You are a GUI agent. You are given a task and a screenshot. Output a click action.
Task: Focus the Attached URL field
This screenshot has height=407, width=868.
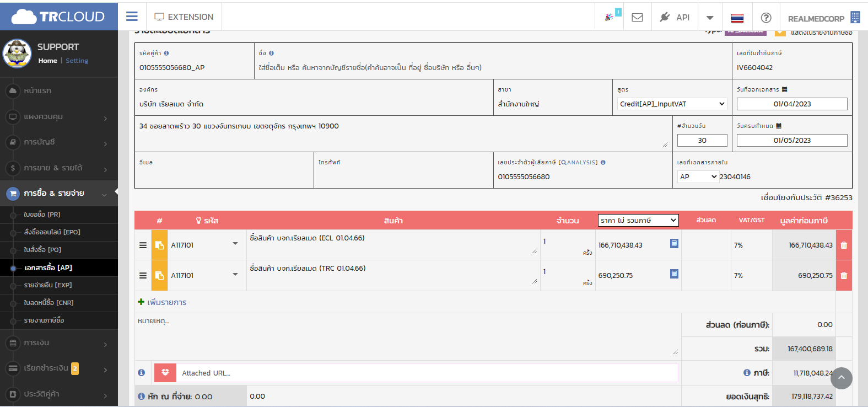click(427, 373)
